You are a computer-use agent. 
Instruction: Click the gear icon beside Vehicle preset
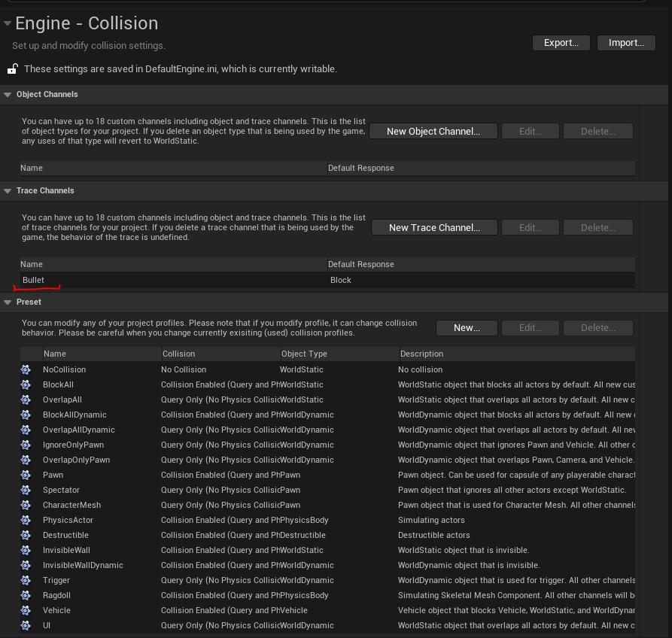tap(24, 610)
